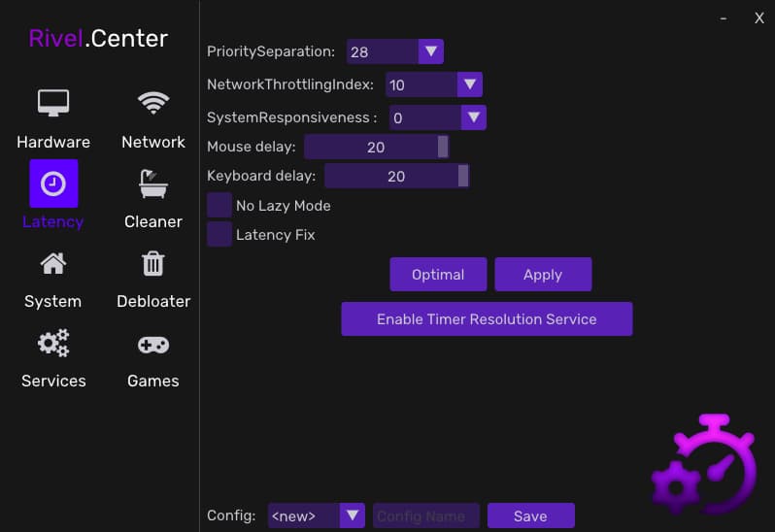Enable the Latency Fix checkbox
This screenshot has height=532, width=775.
point(219,234)
